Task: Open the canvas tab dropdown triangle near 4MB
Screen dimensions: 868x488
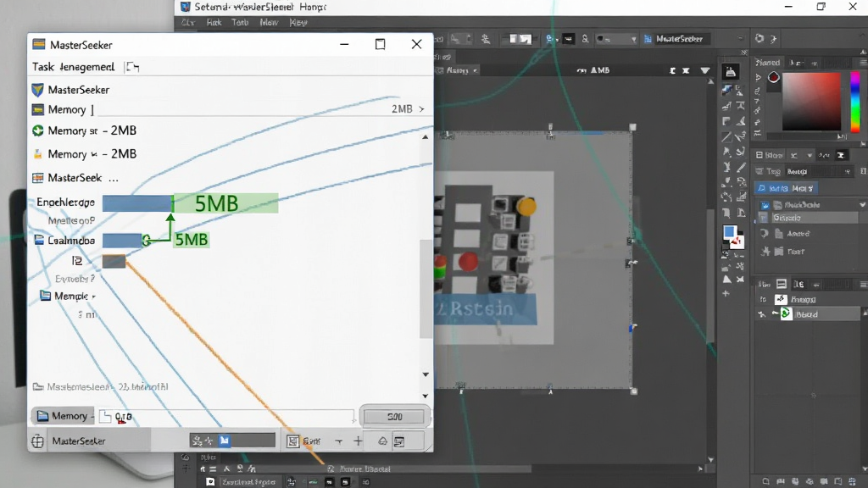Action: click(x=704, y=71)
